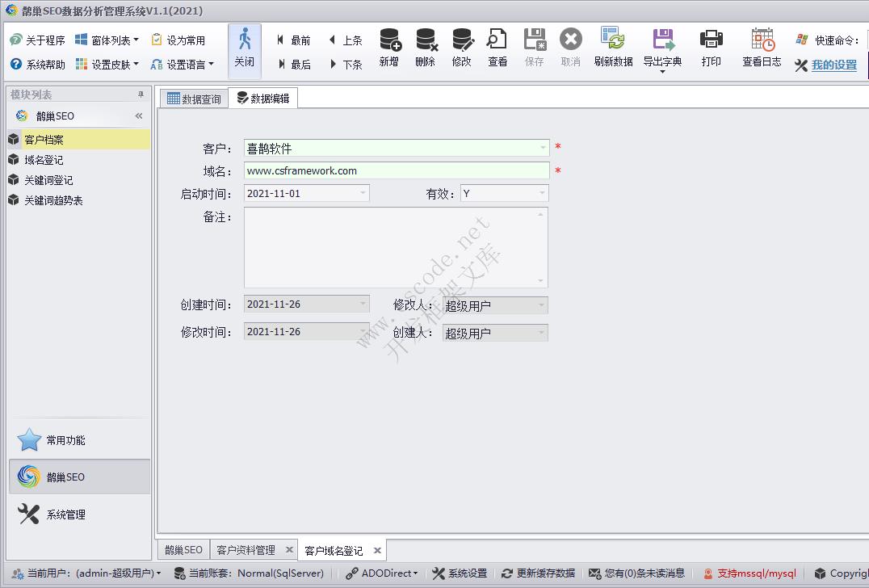The width and height of the screenshot is (869, 588).
Task: Switch to the 数据查询 tab
Action: point(194,99)
